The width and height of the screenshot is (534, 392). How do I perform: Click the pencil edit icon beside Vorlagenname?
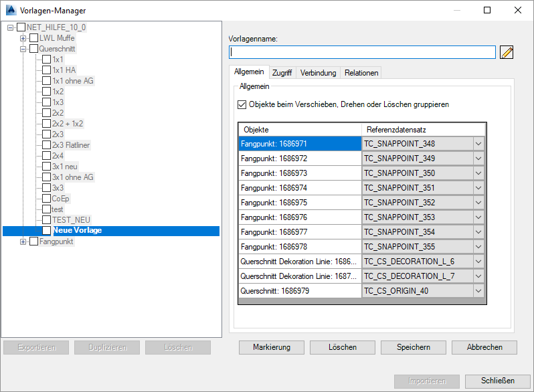point(507,52)
